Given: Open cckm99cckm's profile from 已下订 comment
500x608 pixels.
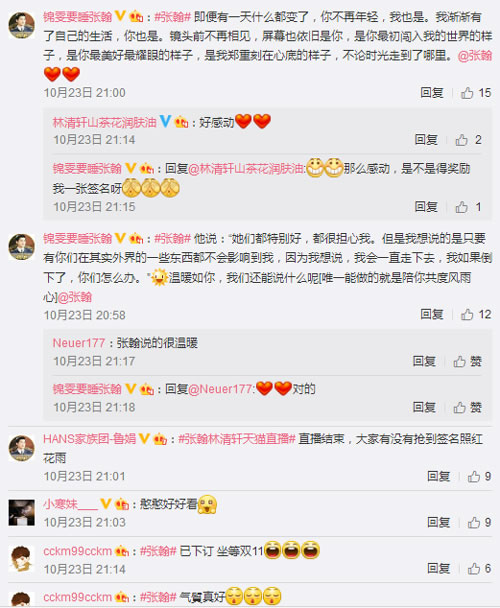Looking at the screenshot, I should click(78, 551).
